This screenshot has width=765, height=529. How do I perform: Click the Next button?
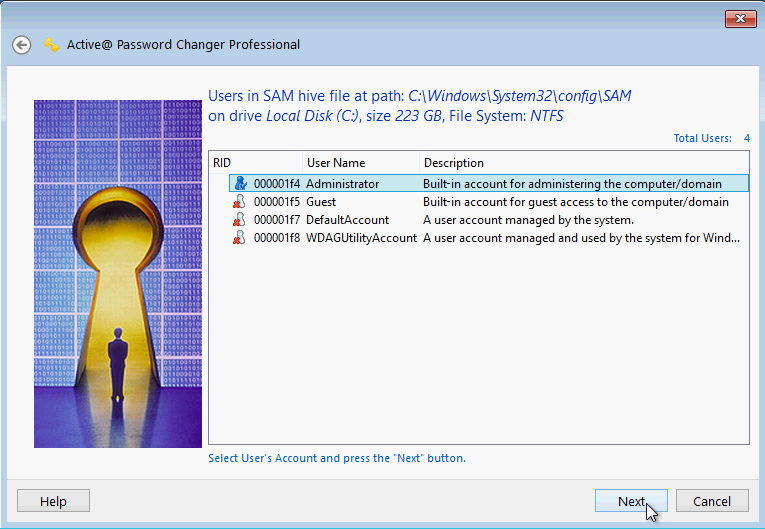(631, 501)
